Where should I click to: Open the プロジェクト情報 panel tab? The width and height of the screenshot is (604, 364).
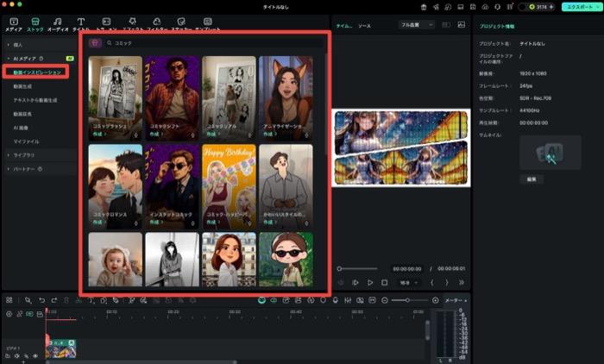pyautogui.click(x=497, y=26)
